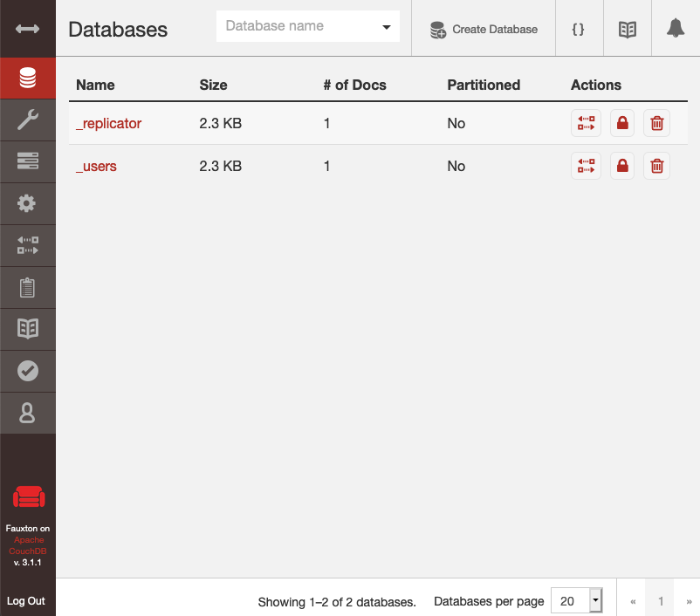
Task: Click the Create Database button
Action: point(484,30)
